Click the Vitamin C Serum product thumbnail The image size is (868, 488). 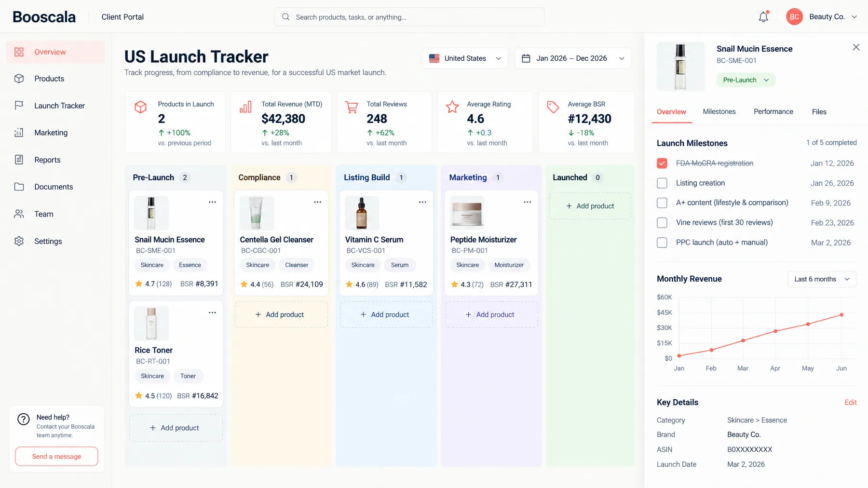(x=362, y=213)
